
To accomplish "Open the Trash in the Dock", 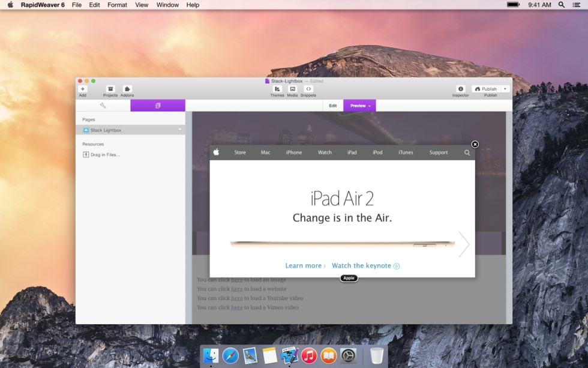I will click(x=377, y=355).
